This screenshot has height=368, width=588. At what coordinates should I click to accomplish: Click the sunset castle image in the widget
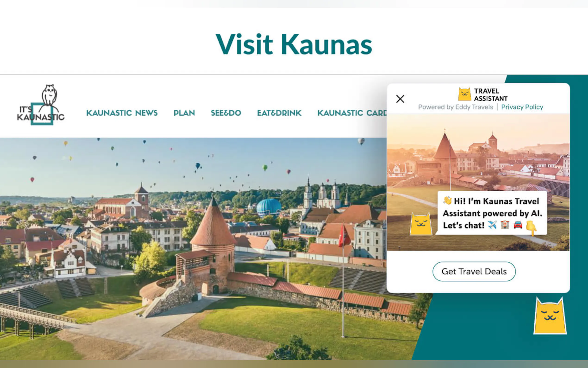point(478,182)
